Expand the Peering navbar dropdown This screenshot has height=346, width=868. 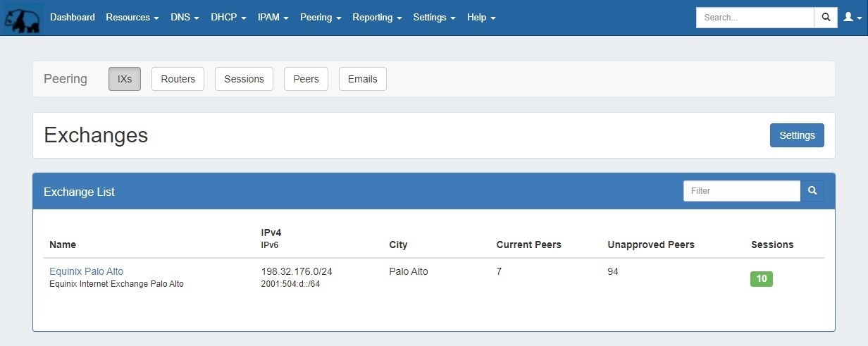click(321, 18)
